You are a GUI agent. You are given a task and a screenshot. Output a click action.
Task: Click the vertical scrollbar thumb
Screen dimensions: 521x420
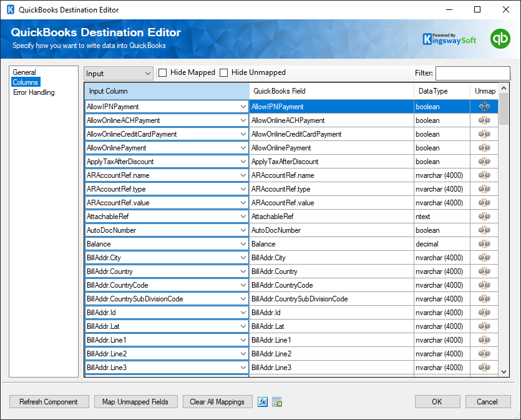pyautogui.click(x=504, y=109)
